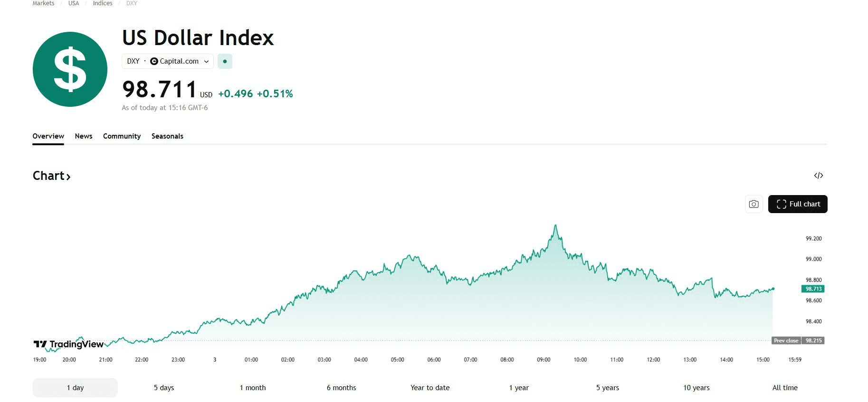Click the 98.713 current price label
This screenshot has width=868, height=402.
click(813, 289)
